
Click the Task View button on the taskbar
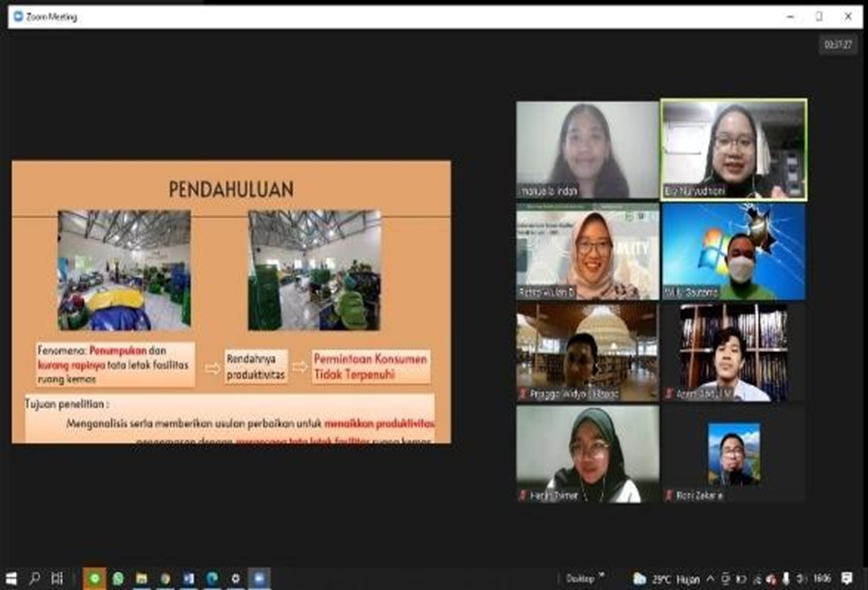(58, 578)
